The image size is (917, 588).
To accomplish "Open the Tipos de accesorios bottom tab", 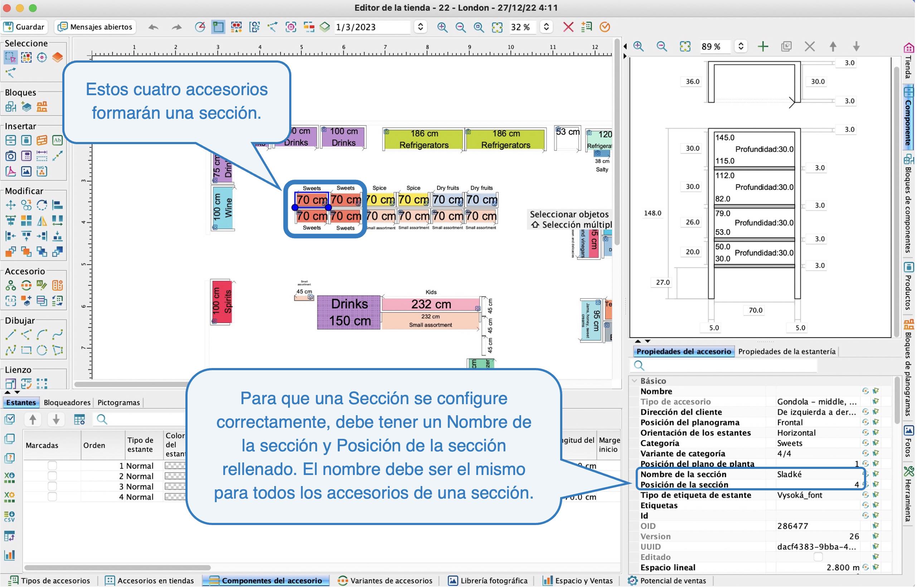I will pyautogui.click(x=50, y=582).
